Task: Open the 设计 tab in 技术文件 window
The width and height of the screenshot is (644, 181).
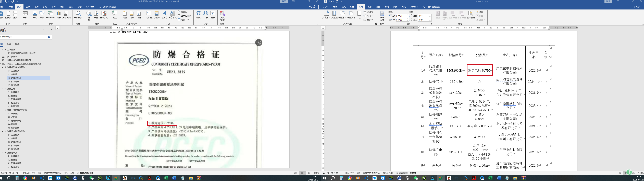Action: pos(28,7)
